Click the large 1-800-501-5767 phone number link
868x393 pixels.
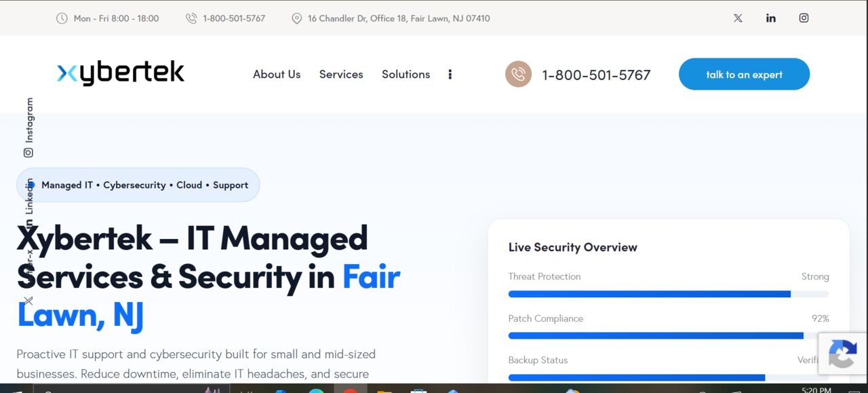click(596, 75)
